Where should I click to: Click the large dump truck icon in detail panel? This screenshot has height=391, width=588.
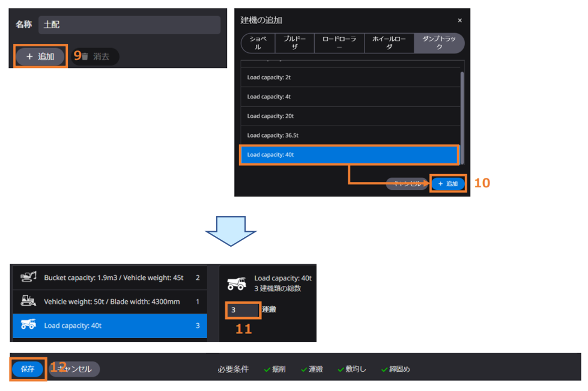coord(236,283)
